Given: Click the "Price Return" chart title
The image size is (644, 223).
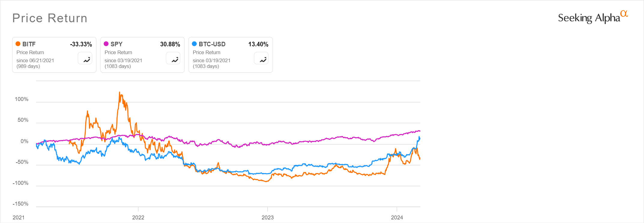Looking at the screenshot, I should click(x=50, y=18).
